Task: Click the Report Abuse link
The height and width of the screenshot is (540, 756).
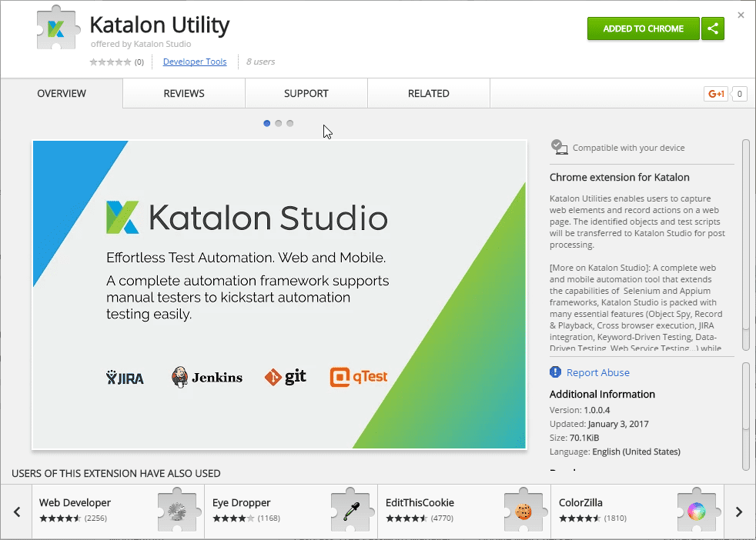Action: [x=598, y=372]
